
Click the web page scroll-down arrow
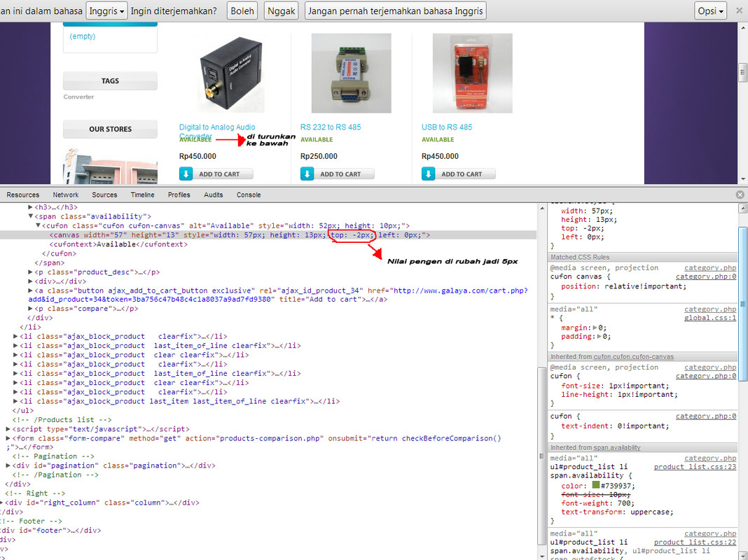point(743,179)
